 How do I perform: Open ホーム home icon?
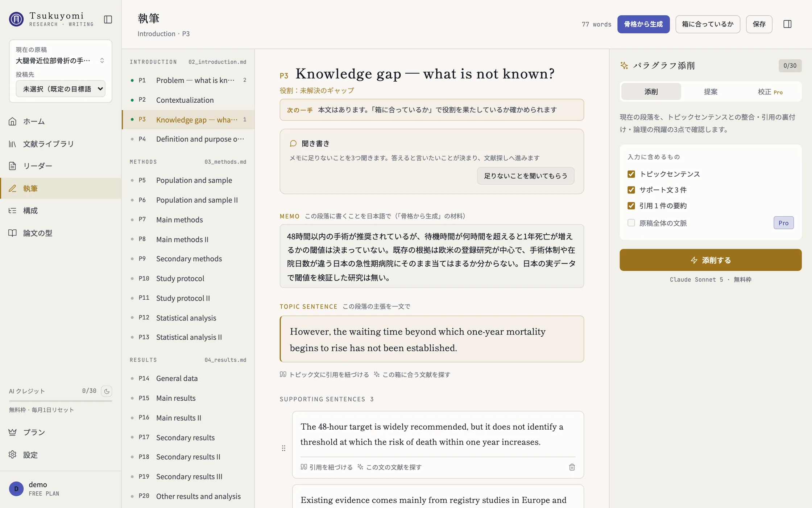click(x=13, y=121)
